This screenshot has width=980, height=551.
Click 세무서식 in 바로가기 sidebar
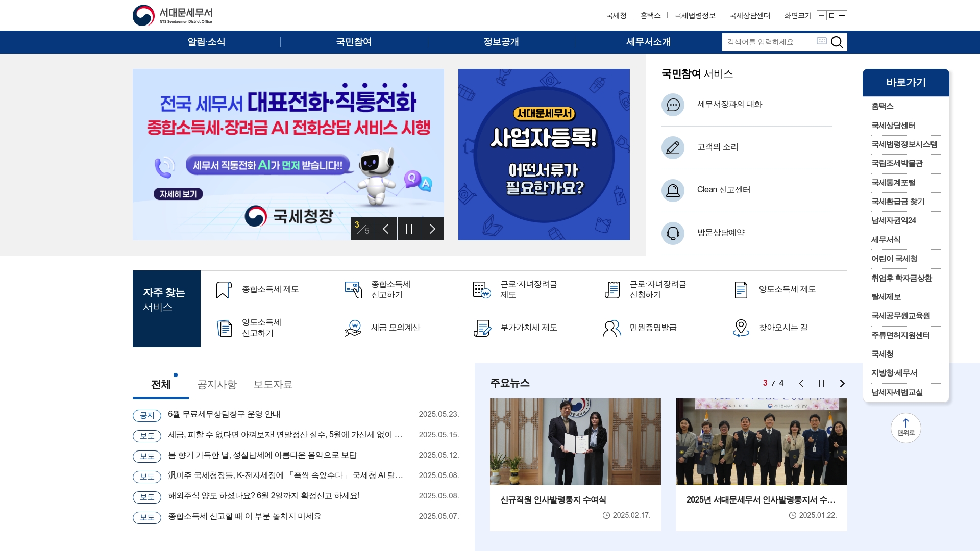click(886, 240)
